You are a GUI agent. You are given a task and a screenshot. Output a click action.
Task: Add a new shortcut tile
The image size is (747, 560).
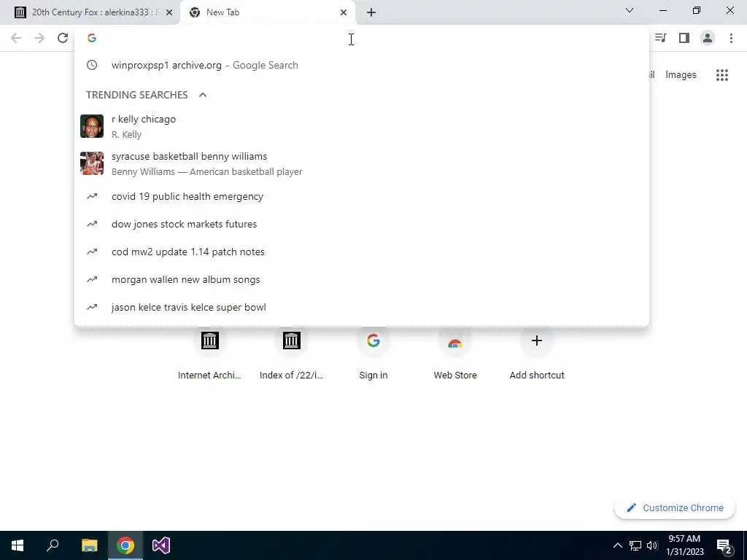(537, 355)
